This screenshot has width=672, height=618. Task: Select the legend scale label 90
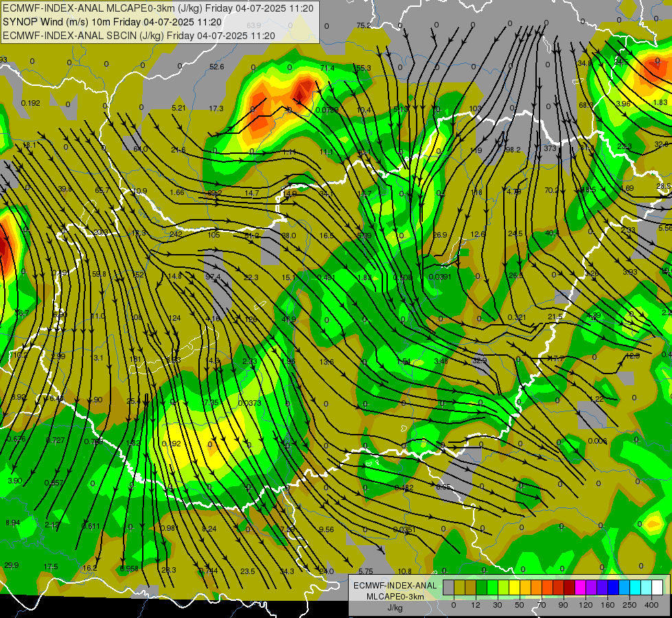point(563,605)
